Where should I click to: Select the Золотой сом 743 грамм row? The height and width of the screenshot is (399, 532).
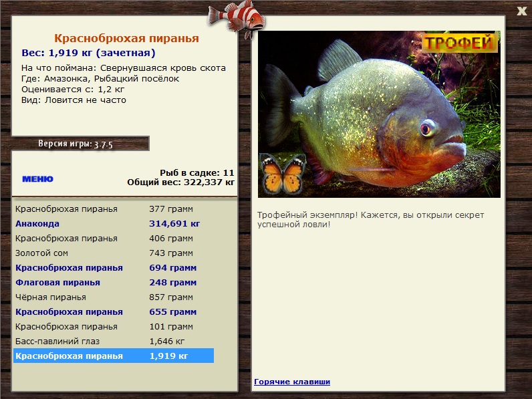point(114,253)
